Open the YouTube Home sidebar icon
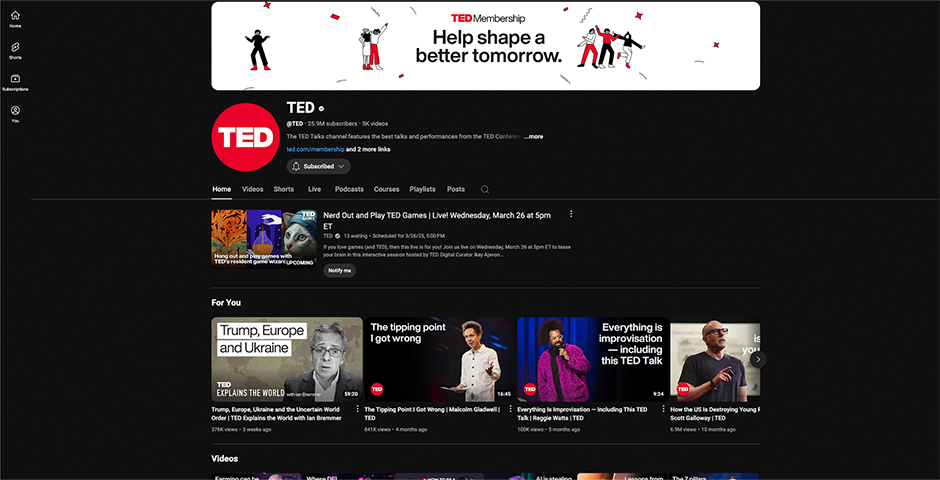The image size is (940, 480). tap(15, 19)
